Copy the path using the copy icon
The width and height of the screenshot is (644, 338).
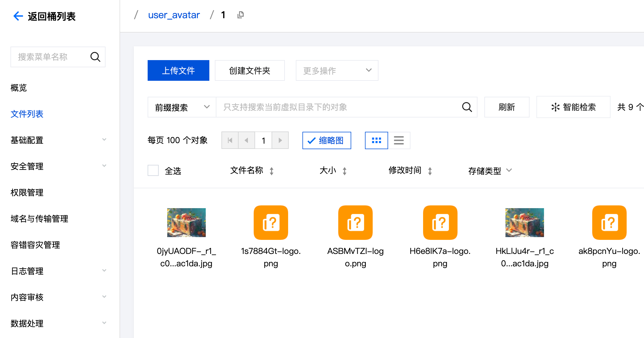240,15
